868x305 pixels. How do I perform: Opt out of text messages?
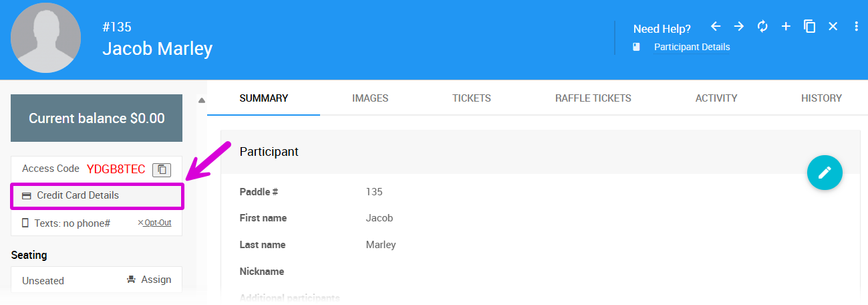pos(154,223)
